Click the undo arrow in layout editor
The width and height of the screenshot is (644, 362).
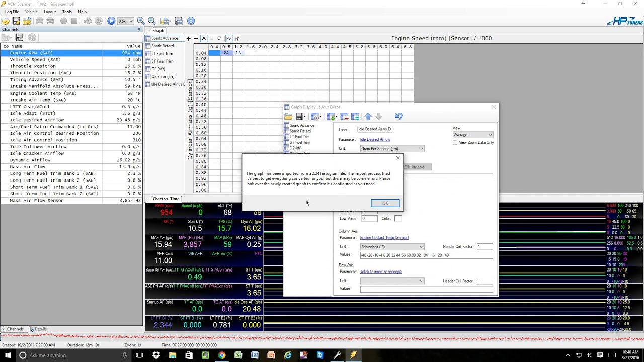398,117
